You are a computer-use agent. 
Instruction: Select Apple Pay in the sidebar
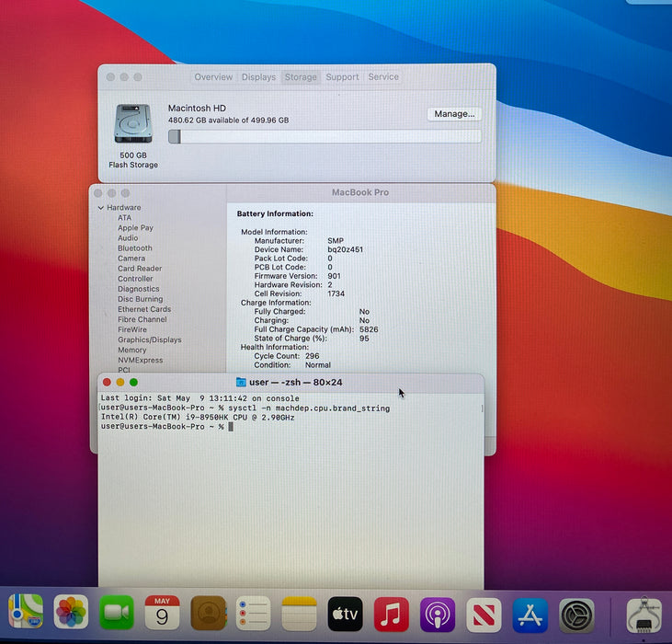click(135, 228)
